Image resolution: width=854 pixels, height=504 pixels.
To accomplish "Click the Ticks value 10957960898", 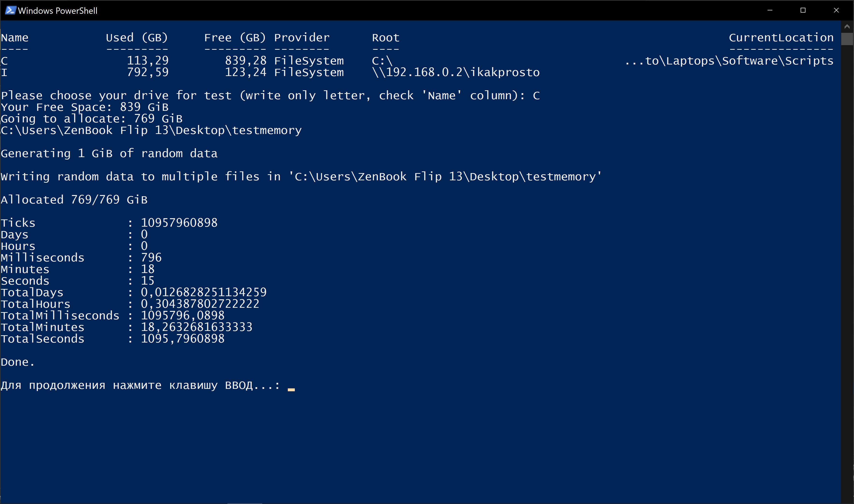I will (179, 223).
